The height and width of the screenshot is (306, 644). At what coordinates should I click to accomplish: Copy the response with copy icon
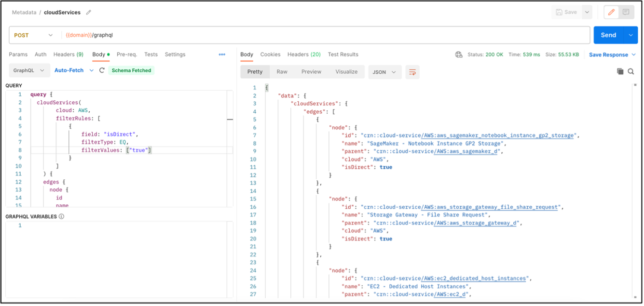(x=620, y=71)
